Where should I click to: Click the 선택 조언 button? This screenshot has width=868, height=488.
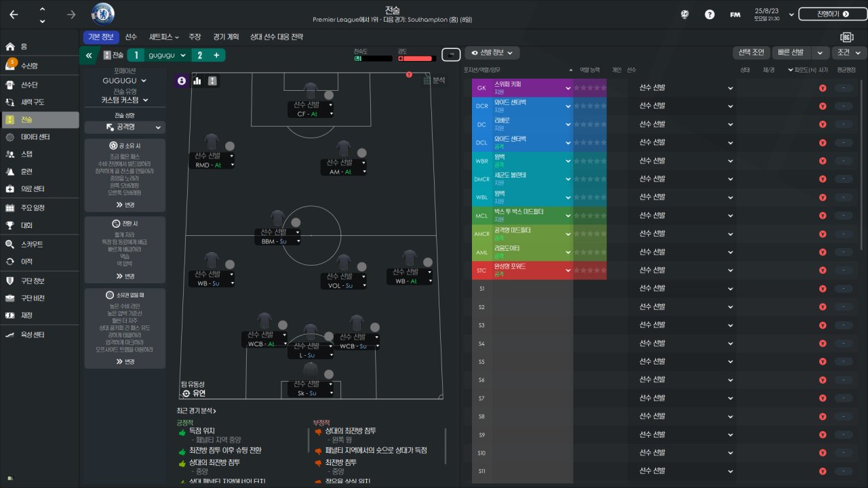pyautogui.click(x=752, y=53)
